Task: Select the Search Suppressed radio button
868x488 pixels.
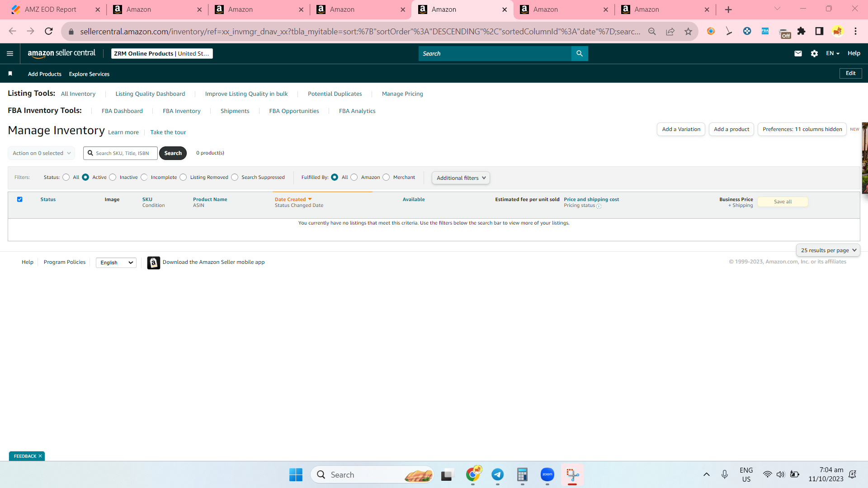Action: [235, 177]
